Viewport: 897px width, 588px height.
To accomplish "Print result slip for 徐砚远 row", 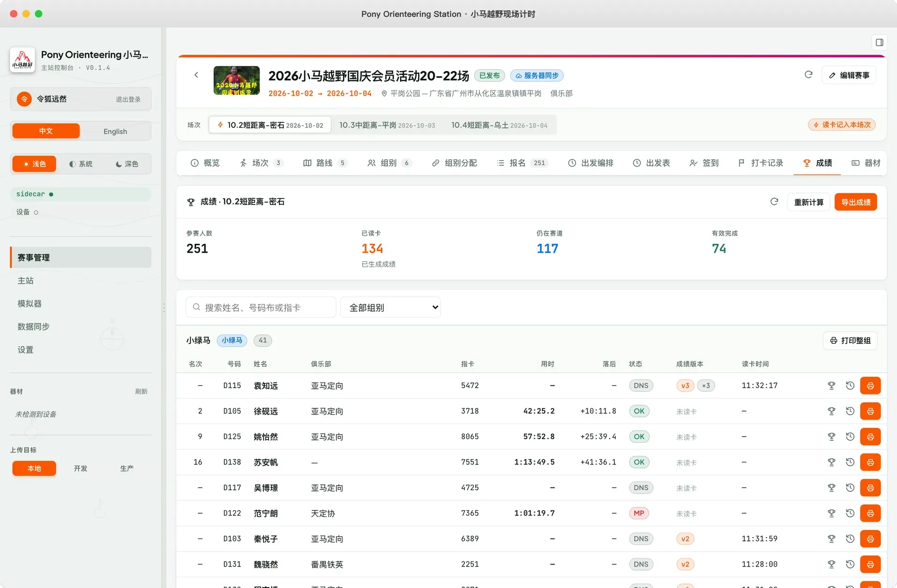I will (870, 411).
